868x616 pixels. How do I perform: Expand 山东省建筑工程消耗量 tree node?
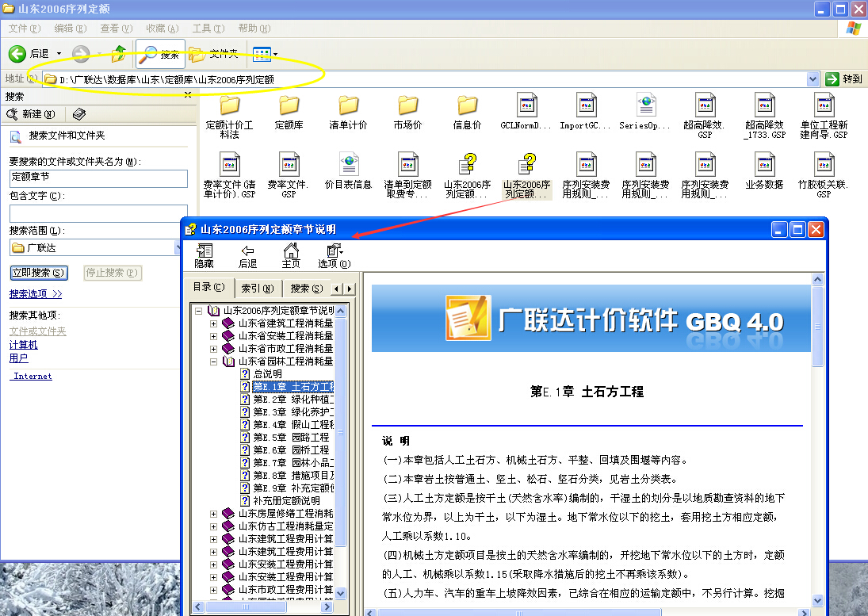pyautogui.click(x=213, y=323)
